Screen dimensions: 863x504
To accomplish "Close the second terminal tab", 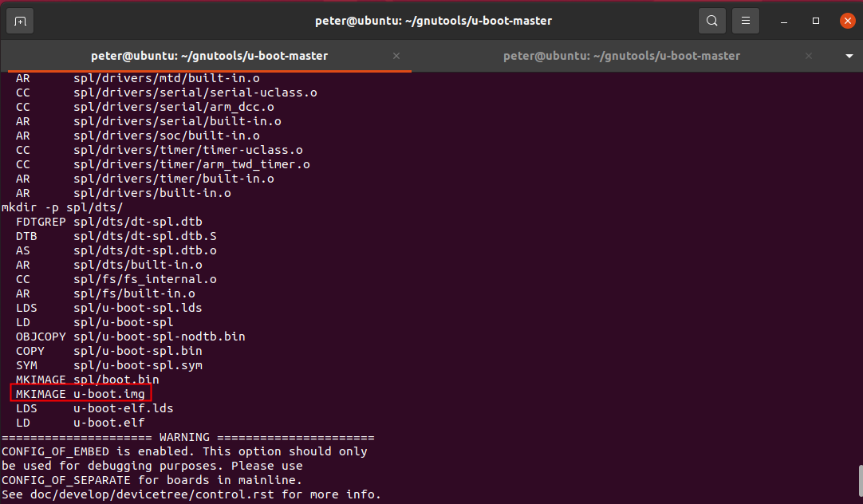I will (x=809, y=56).
